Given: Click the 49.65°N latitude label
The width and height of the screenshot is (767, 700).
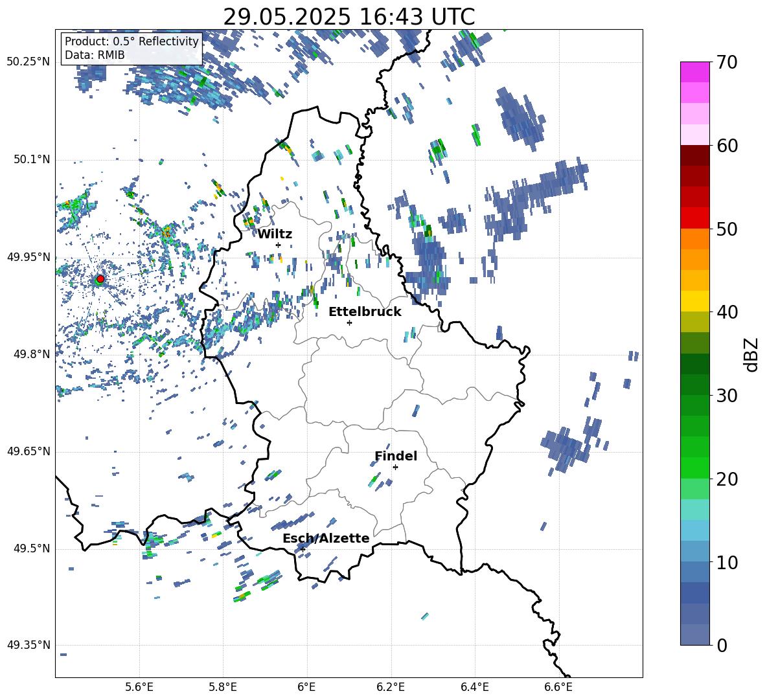Looking at the screenshot, I should 29,451.
